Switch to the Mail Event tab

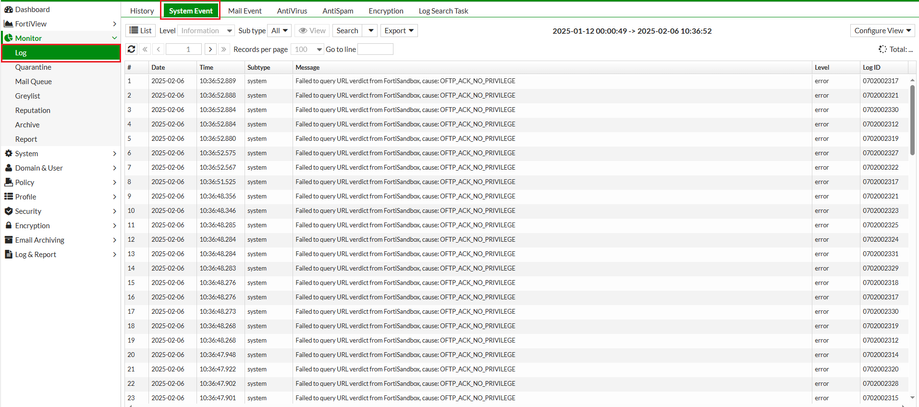click(x=245, y=11)
